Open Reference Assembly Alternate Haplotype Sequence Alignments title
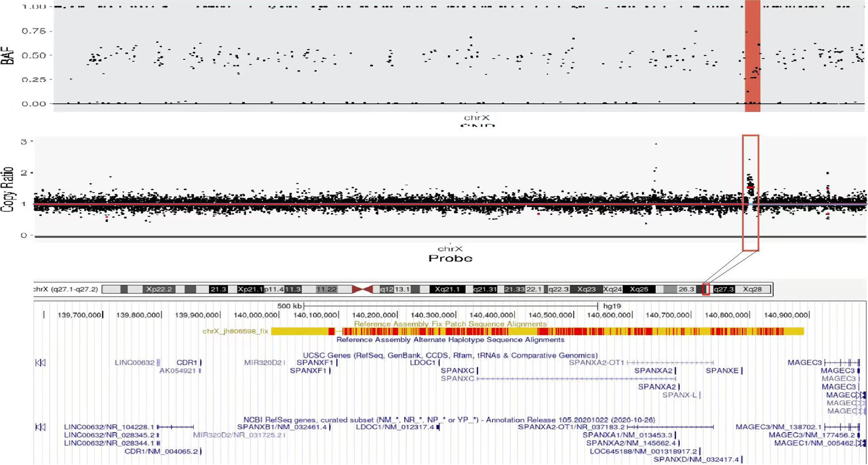This screenshot has height=465, width=868. pos(450,340)
